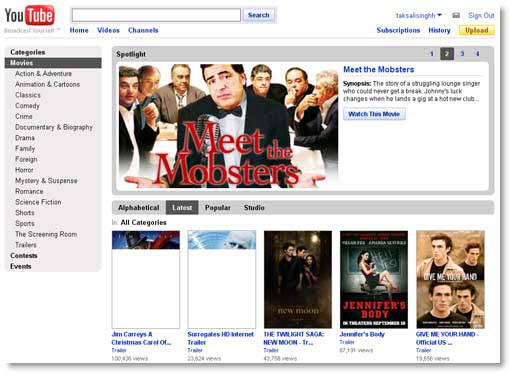Select Horror category
This screenshot has width=510, height=373.
tap(24, 170)
